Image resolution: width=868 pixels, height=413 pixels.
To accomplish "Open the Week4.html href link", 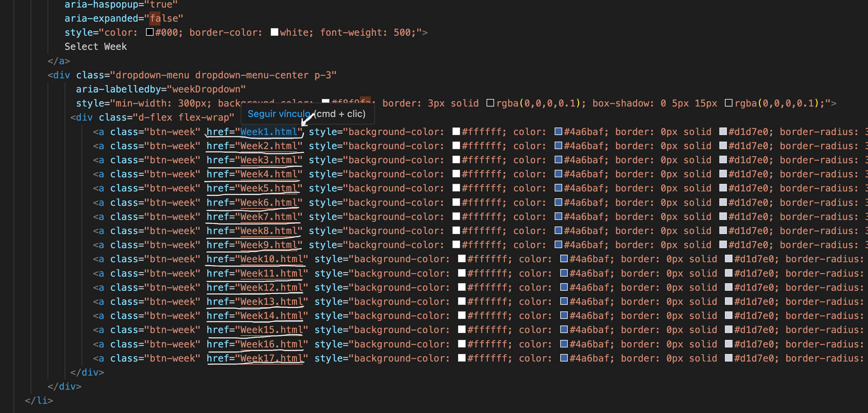I will pos(269,174).
